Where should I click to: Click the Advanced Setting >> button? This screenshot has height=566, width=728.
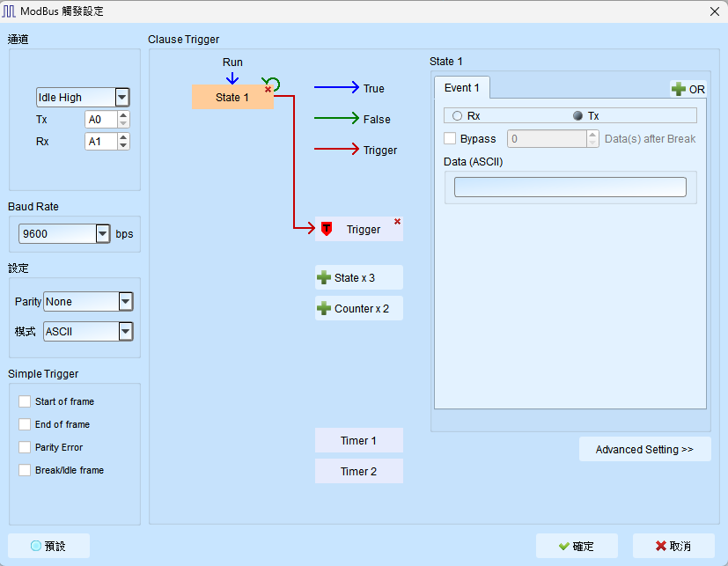pyautogui.click(x=644, y=449)
